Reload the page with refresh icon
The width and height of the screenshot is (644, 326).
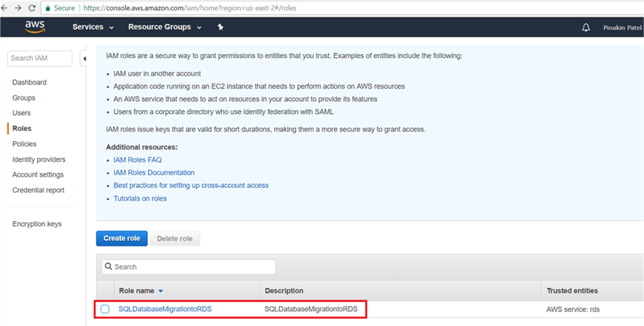pos(31,8)
